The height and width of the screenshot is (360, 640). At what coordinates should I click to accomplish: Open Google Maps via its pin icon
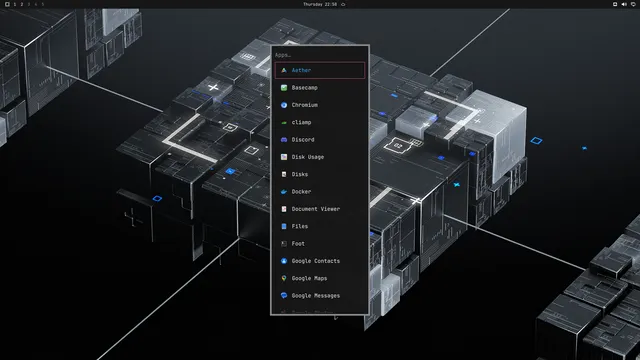(x=284, y=278)
